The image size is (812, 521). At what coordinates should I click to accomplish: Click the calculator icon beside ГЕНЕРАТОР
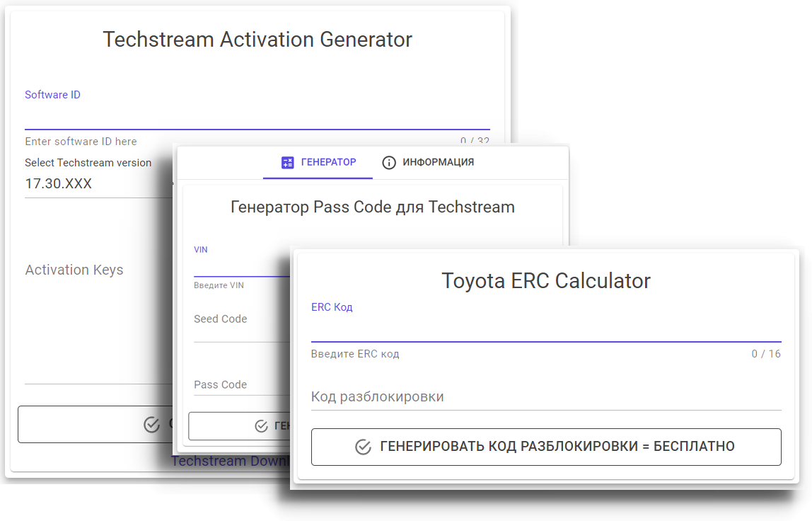click(287, 163)
